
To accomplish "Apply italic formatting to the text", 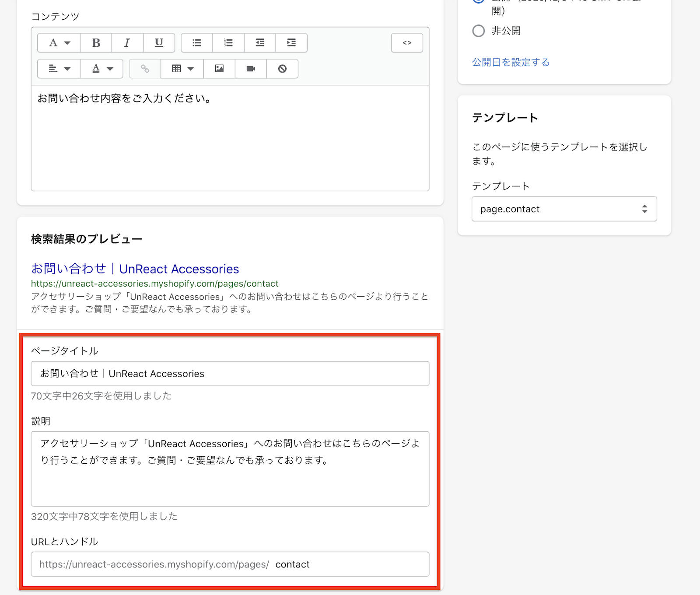I will [x=127, y=43].
